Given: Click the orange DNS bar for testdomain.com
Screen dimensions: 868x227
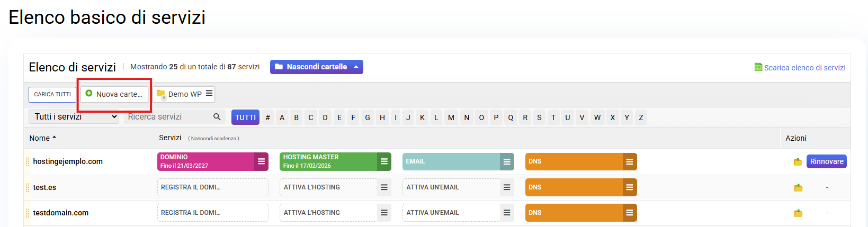Looking at the screenshot, I should [x=574, y=213].
